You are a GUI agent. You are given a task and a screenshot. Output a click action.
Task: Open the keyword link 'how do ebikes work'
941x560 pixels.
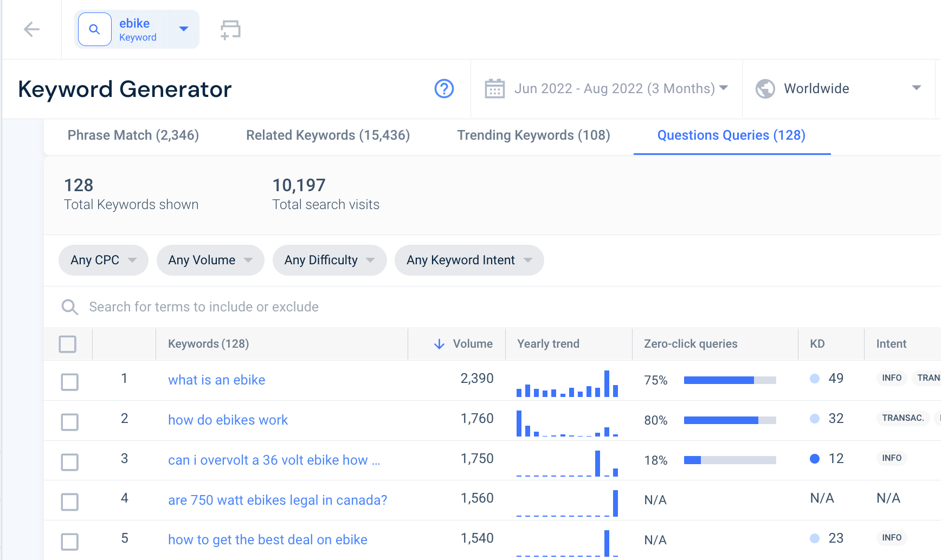click(x=228, y=420)
